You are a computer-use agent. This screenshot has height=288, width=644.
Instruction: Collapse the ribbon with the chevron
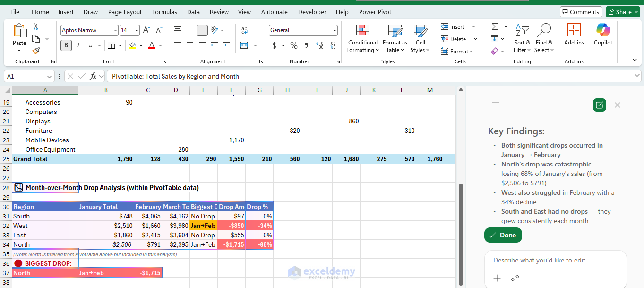pos(635,60)
